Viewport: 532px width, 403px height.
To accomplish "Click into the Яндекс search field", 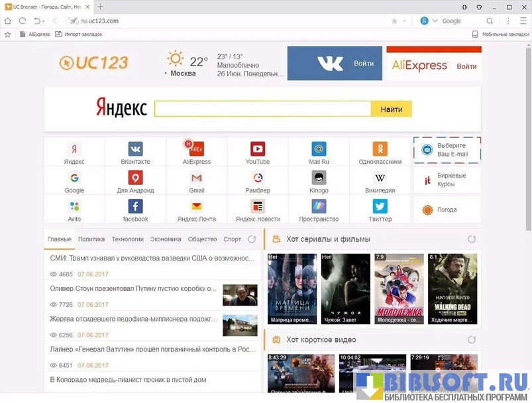I will pos(262,109).
